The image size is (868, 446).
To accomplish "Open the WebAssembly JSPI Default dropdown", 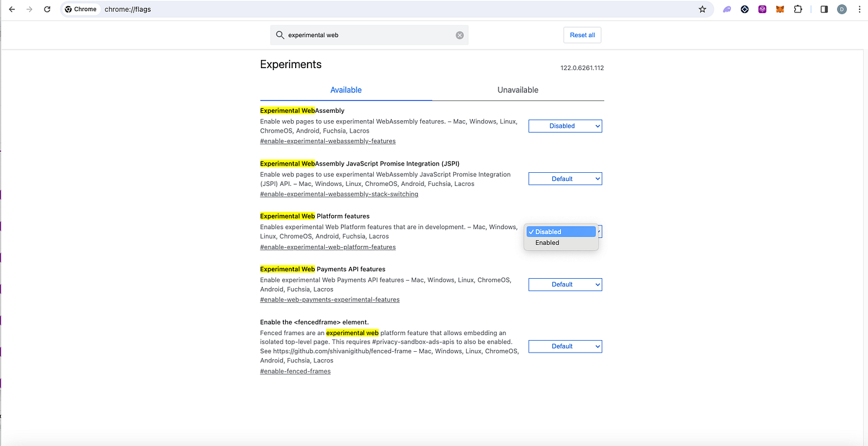I will pos(565,179).
